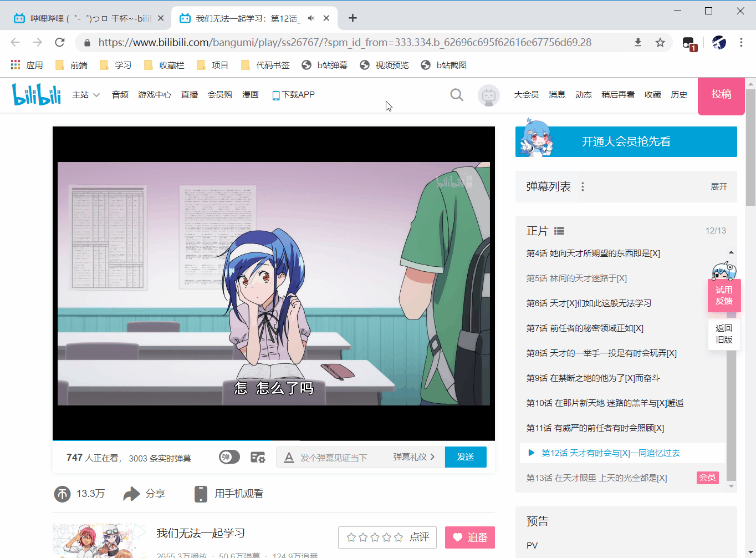
Task: Open Chrome profile avatar icon
Action: click(x=719, y=43)
